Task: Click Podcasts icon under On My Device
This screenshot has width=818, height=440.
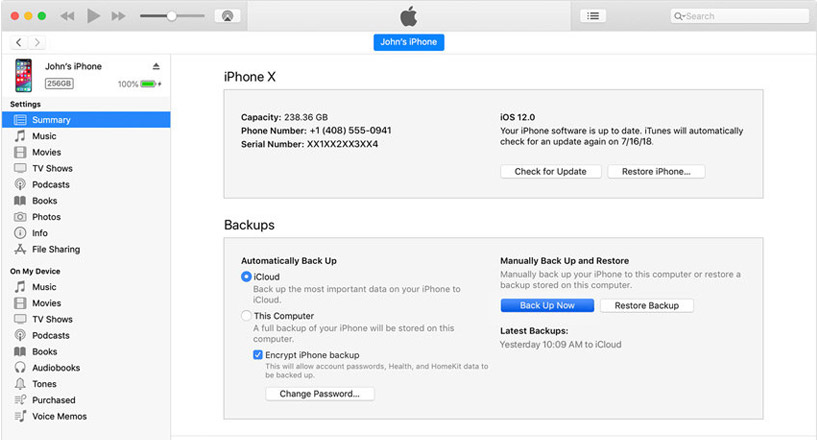Action: [20, 335]
